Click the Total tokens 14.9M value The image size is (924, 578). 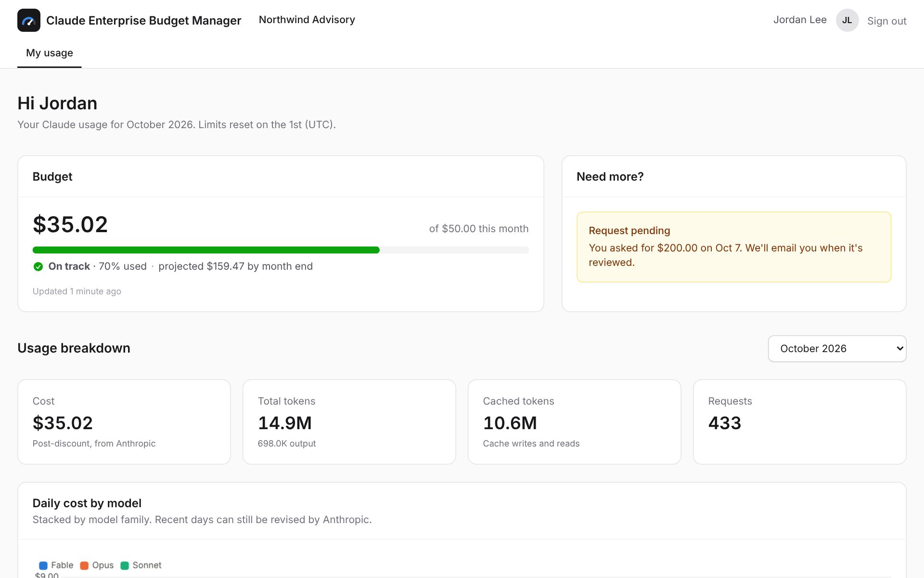(x=285, y=423)
